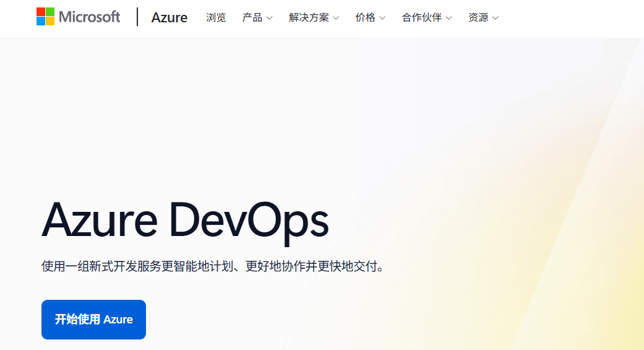644x350 pixels.
Task: Expand the 资源 dropdown menu
Action: pos(483,18)
